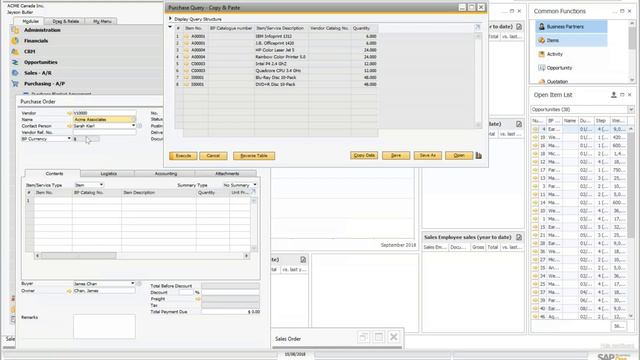Viewport: 640px width, 360px height.
Task: Click link arrow for Blu-Ray Disc row
Action: coord(186,77)
